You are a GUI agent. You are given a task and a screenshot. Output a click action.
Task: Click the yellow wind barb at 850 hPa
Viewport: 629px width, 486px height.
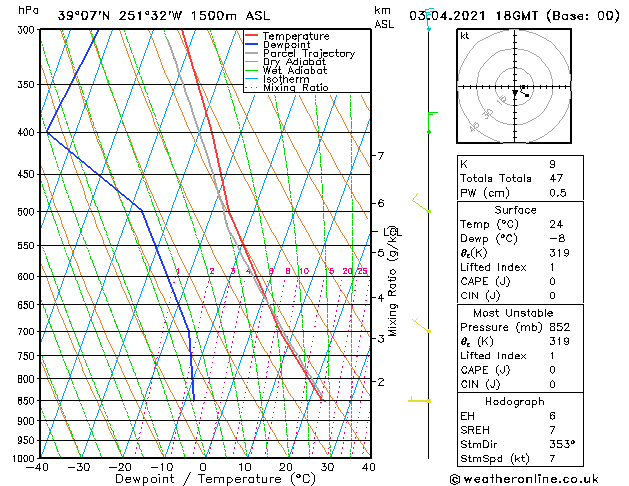419,400
